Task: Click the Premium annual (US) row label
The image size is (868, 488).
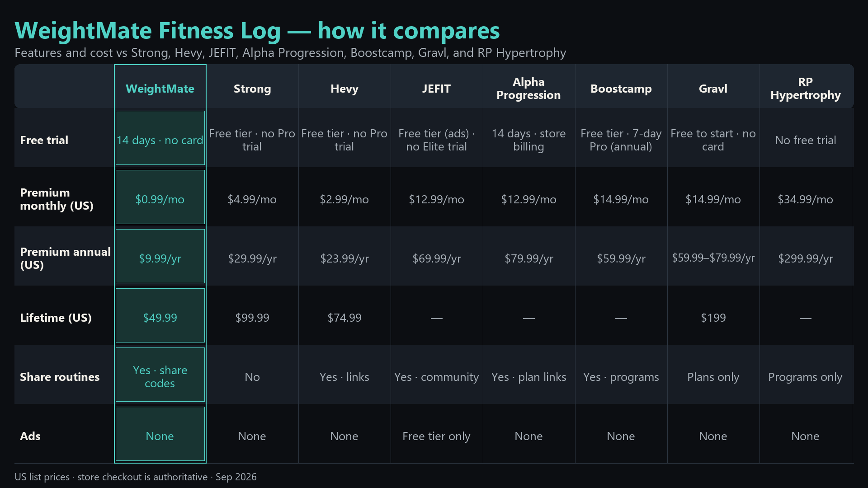Action: (65, 258)
